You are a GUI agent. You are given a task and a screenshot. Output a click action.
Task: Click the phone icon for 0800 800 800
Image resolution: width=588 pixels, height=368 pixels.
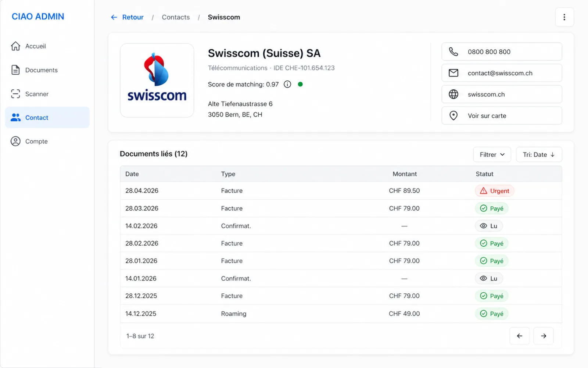click(x=453, y=52)
